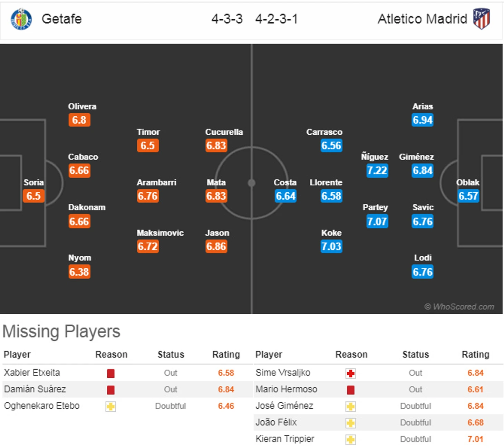Click José Giménez's yellow injury-doubt icon

pos(350,407)
